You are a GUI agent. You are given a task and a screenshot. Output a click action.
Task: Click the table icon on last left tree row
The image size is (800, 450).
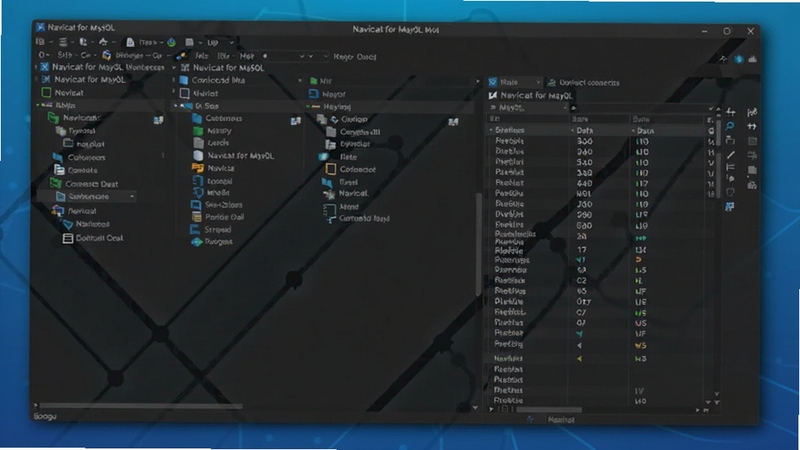(67, 238)
